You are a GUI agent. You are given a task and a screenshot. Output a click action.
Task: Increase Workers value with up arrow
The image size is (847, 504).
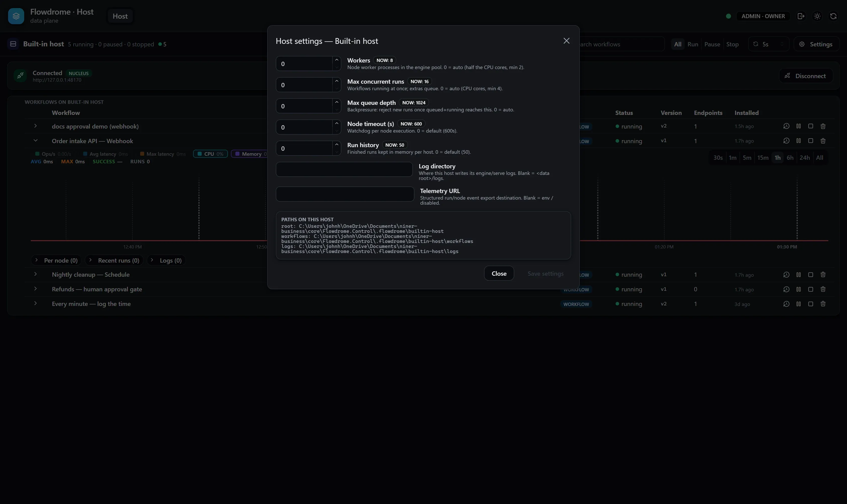pyautogui.click(x=337, y=60)
